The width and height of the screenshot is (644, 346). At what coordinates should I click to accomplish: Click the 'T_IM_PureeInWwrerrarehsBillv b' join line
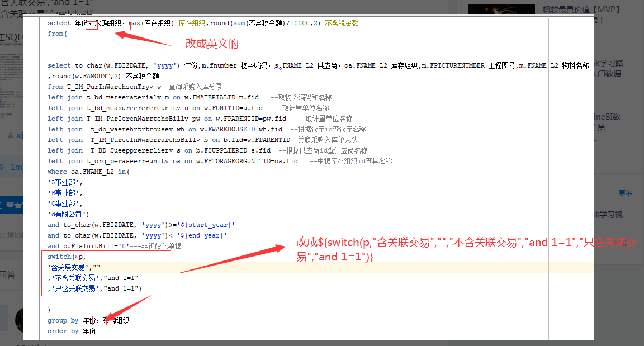(202, 140)
